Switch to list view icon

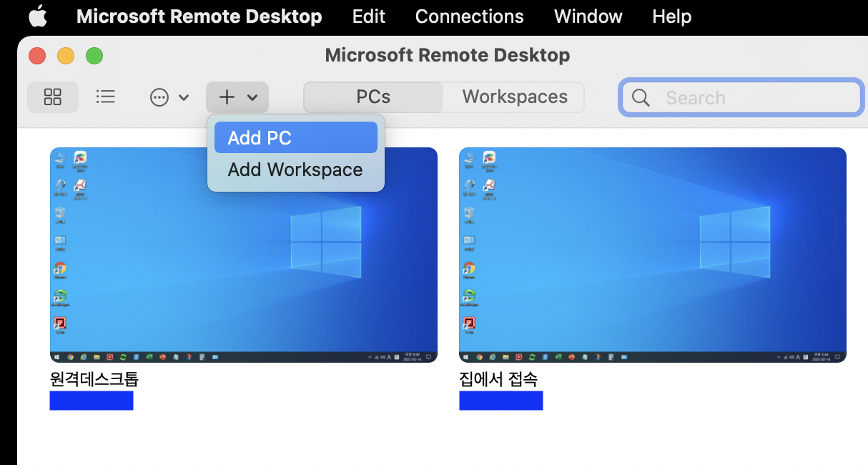[x=106, y=97]
